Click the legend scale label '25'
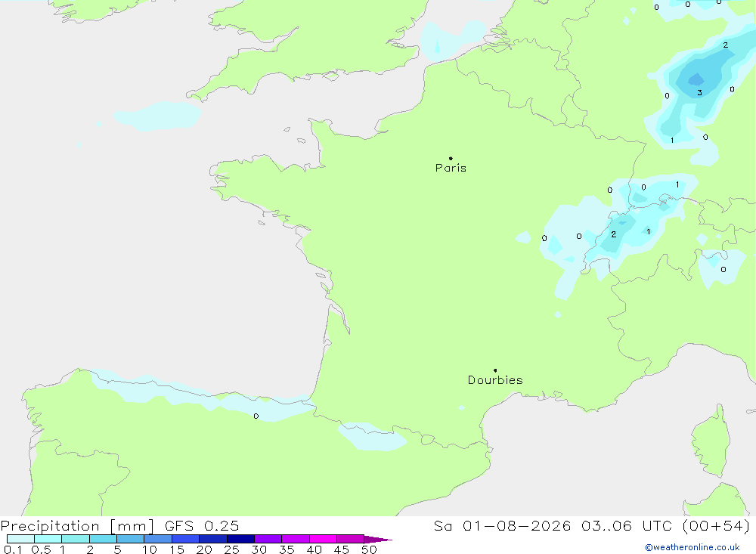Viewport: 756px width, 554px height. tap(231, 549)
